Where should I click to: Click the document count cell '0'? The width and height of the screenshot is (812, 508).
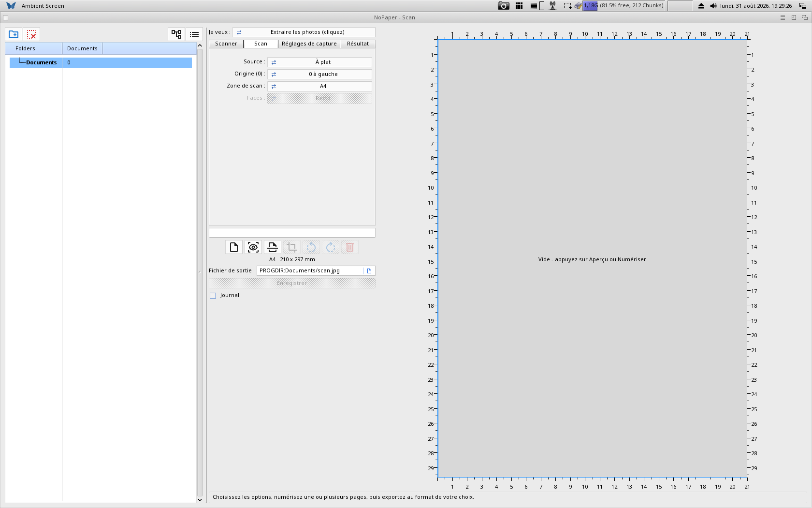pyautogui.click(x=69, y=63)
